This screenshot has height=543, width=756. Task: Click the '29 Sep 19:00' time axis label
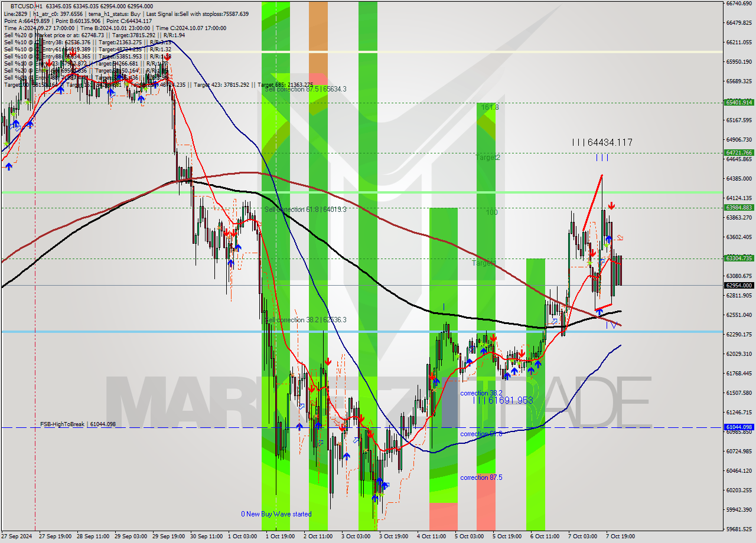168,537
